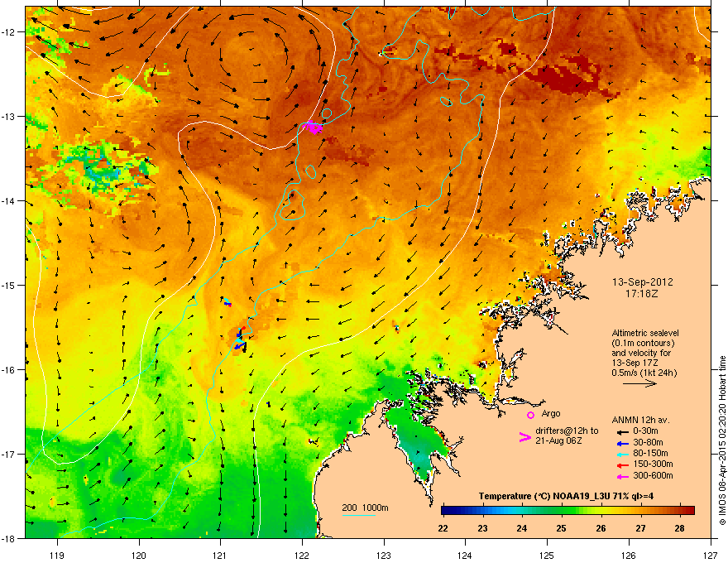Select the blue 30-80m arrow legend icon
This screenshot has width=728, height=563.
point(623,443)
